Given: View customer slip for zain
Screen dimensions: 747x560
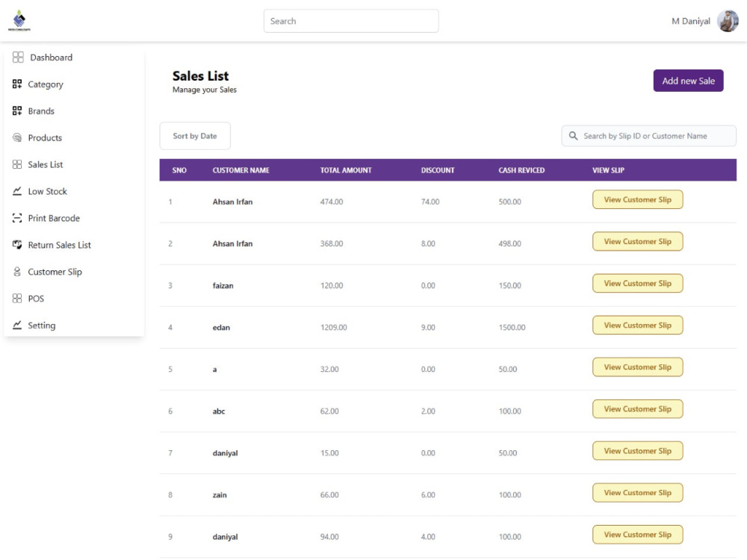Looking at the screenshot, I should point(637,493).
